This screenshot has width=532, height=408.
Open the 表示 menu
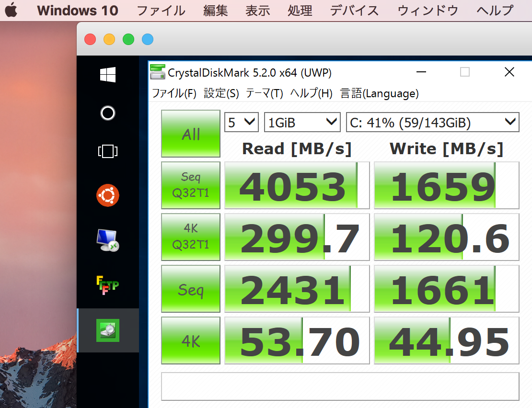tap(258, 11)
